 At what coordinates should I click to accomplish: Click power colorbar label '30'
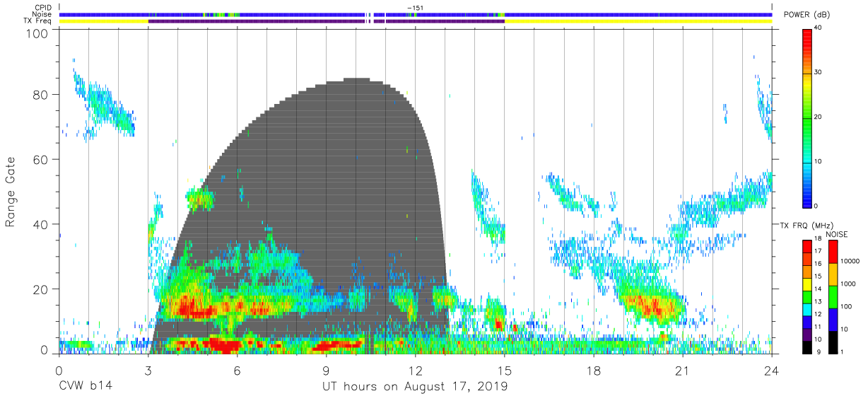pyautogui.click(x=819, y=73)
